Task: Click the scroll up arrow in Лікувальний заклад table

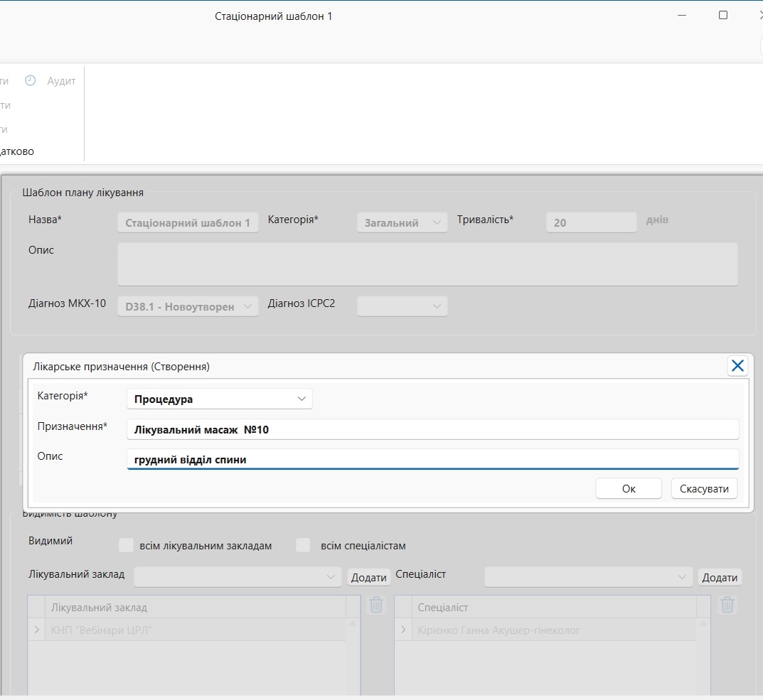Action: [353, 623]
